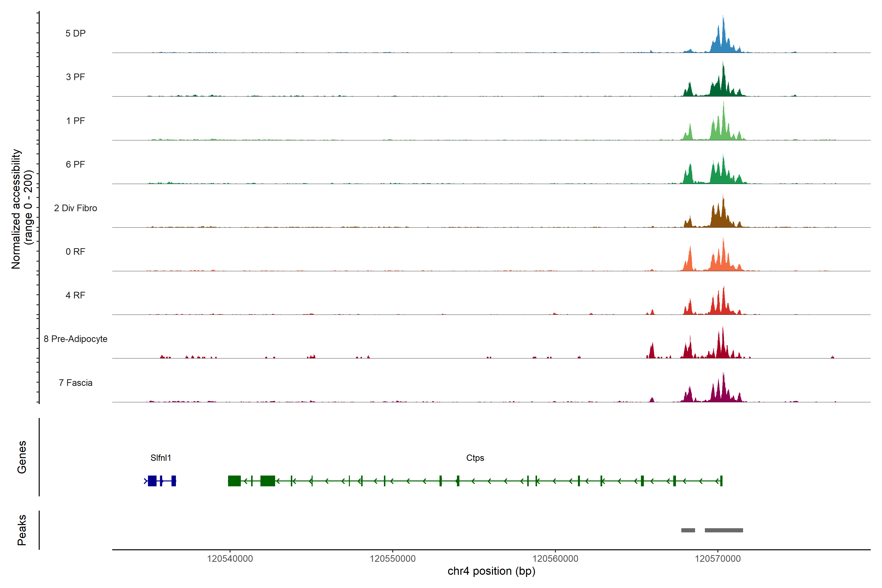Click the 2 Div Fibro label

[x=75, y=208]
